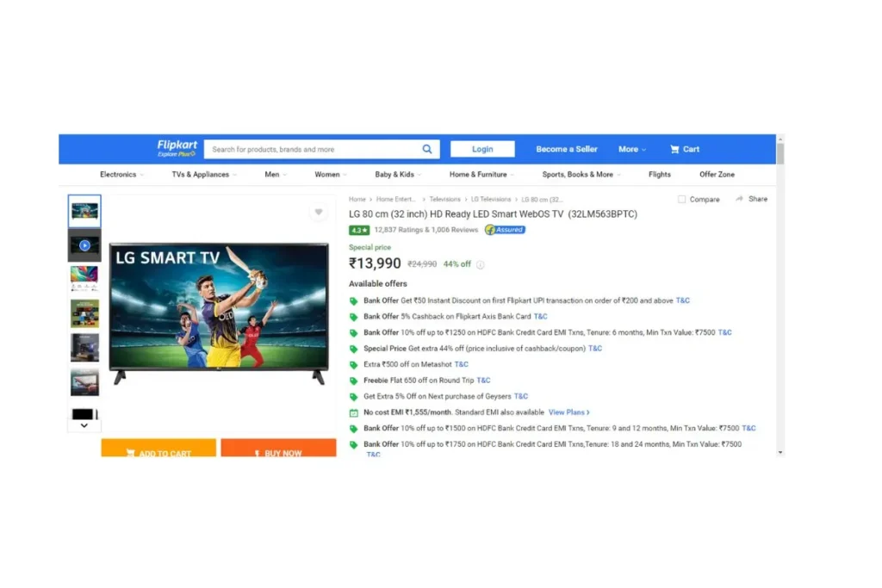882x588 pixels.
Task: Play the product video thumbnail
Action: coord(84,245)
